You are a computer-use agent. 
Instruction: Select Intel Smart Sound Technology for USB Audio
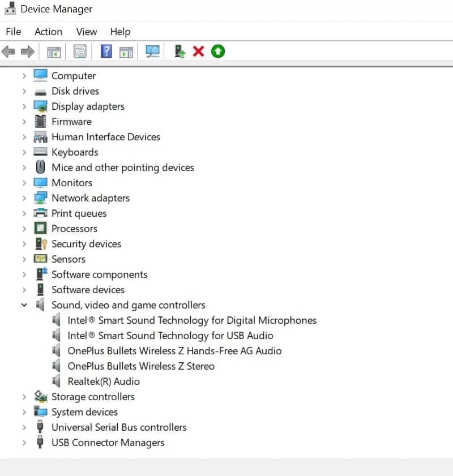170,335
